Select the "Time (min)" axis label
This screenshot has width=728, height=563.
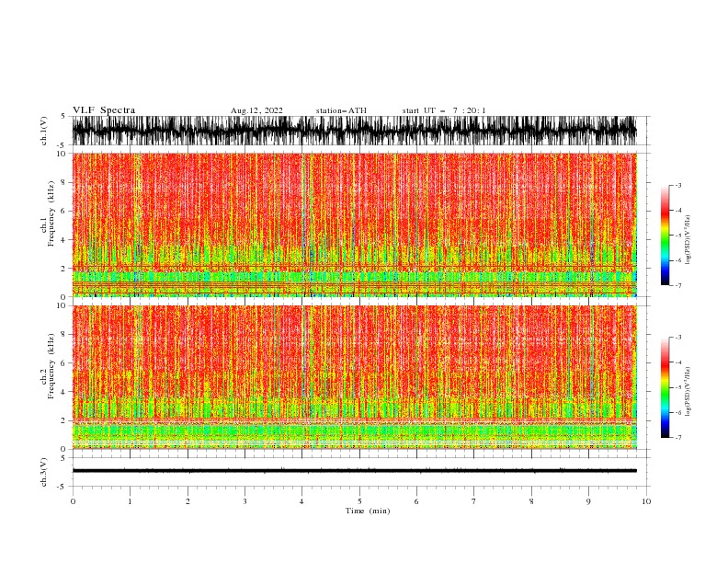click(x=368, y=511)
